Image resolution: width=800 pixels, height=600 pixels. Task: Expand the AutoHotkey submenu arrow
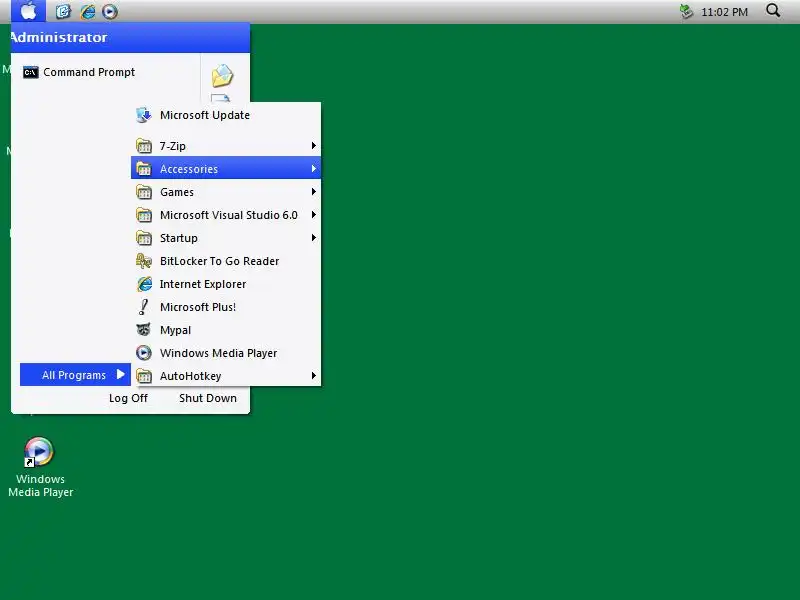click(x=314, y=376)
